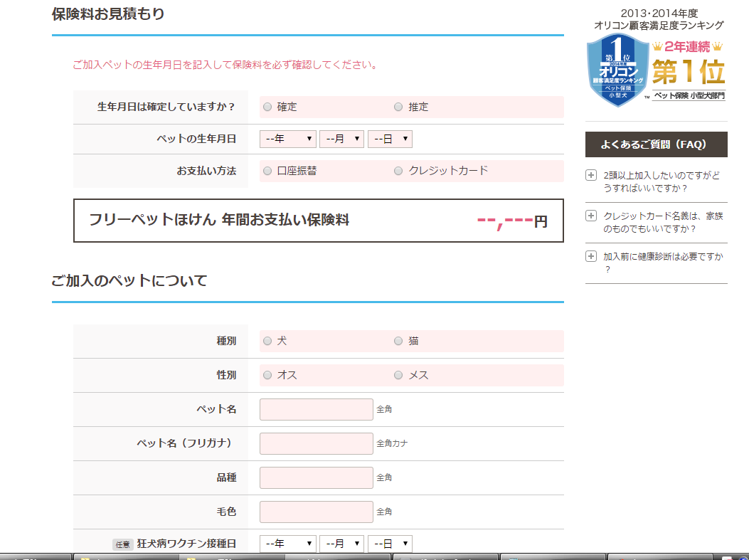This screenshot has width=749, height=560.
Task: Click the ご加入のペットについて heading
Action: (129, 281)
